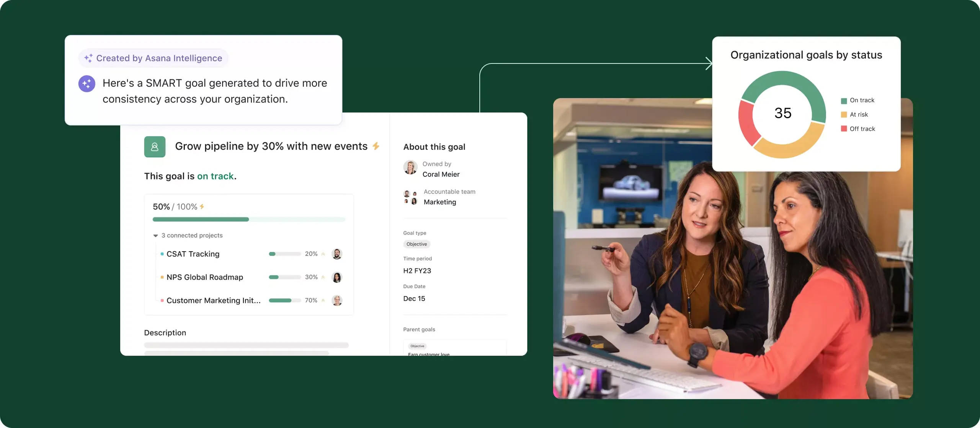Open the goal type Objective menu
The height and width of the screenshot is (428, 980).
(418, 244)
